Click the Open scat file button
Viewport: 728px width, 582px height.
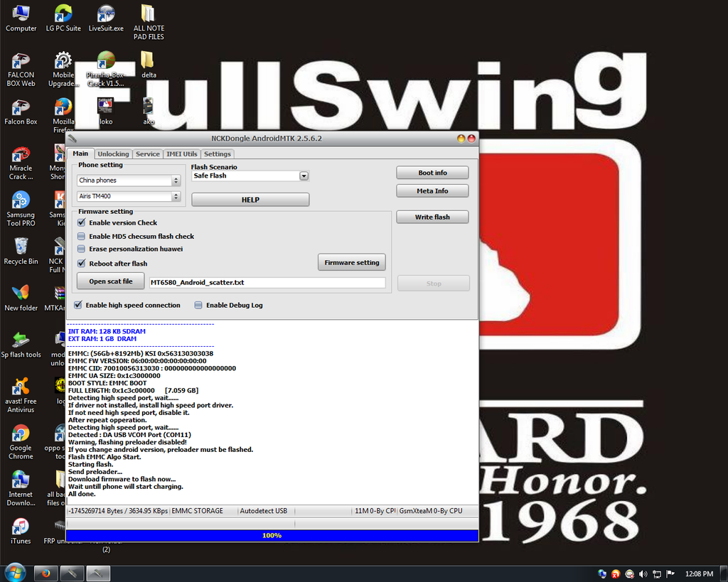tap(110, 281)
